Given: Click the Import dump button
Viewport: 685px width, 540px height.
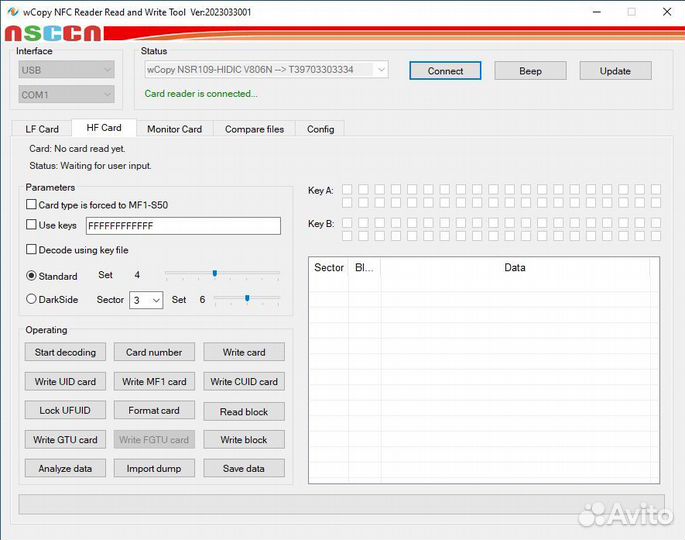Looking at the screenshot, I should pos(154,468).
